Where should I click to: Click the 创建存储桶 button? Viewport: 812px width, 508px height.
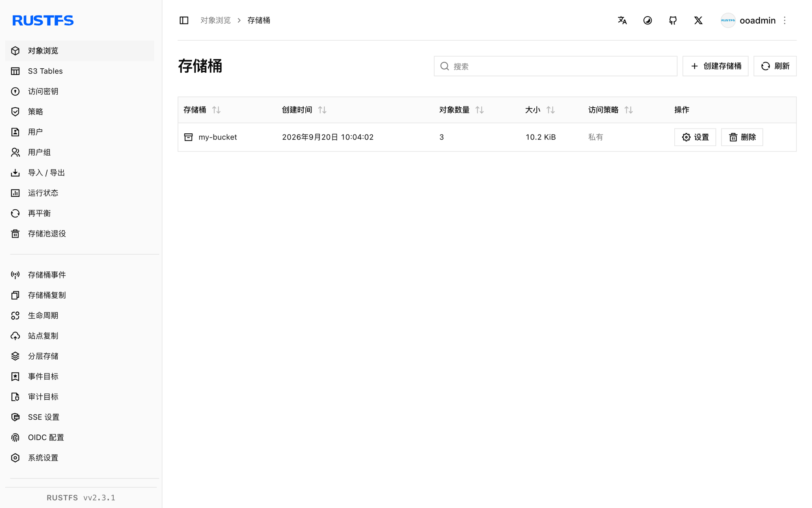(715, 66)
